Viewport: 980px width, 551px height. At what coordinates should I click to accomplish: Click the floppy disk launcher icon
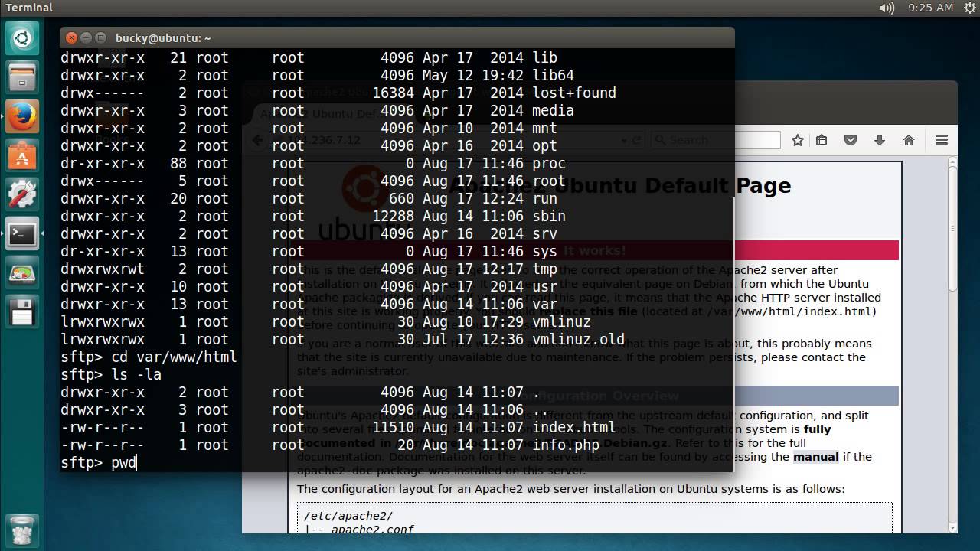click(x=22, y=313)
